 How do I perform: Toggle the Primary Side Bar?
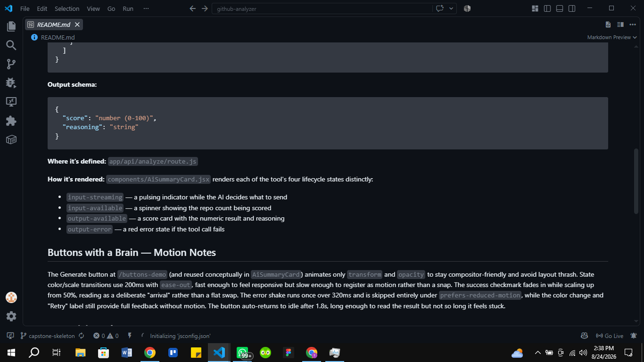(x=547, y=9)
